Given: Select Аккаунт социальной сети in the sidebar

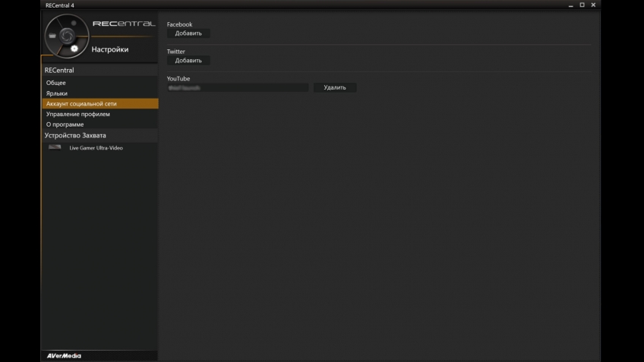Looking at the screenshot, I should point(100,104).
